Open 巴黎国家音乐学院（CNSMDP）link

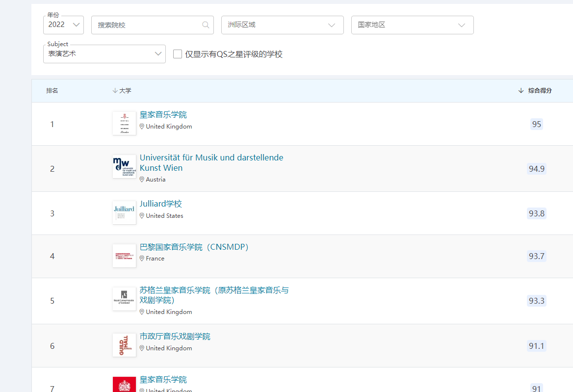pyautogui.click(x=194, y=247)
